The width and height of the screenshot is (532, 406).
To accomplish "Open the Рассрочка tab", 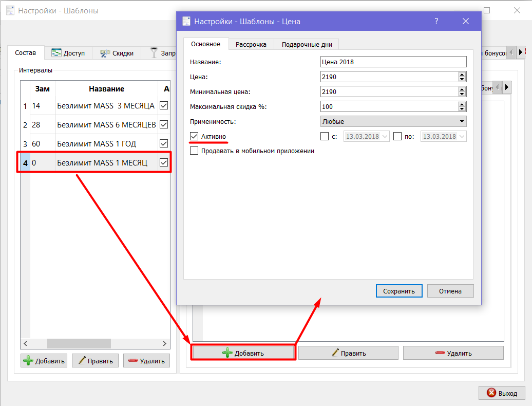I will 251,45.
